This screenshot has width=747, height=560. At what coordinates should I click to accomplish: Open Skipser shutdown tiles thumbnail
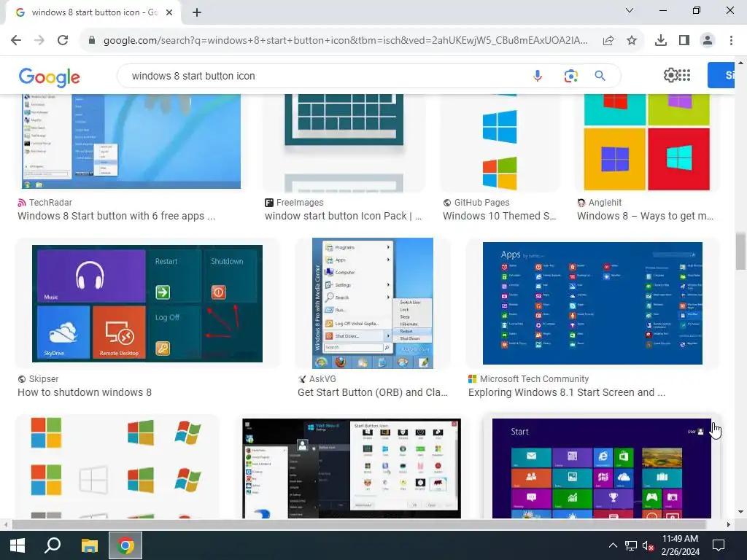(147, 304)
